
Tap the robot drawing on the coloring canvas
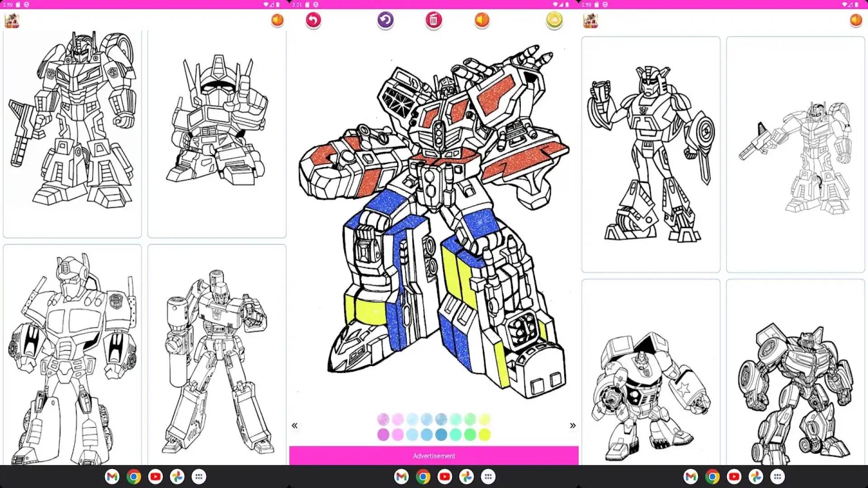coord(434,221)
